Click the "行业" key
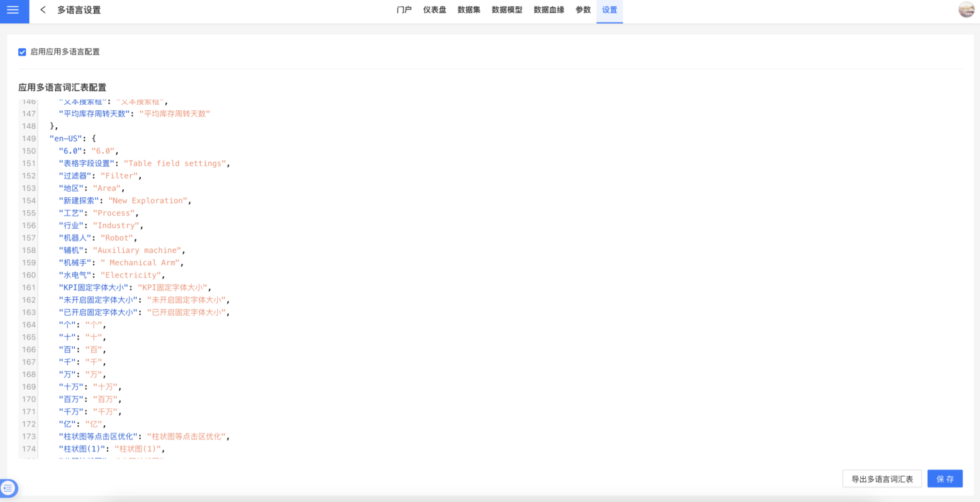Viewport: 980px width, 502px height. click(71, 226)
